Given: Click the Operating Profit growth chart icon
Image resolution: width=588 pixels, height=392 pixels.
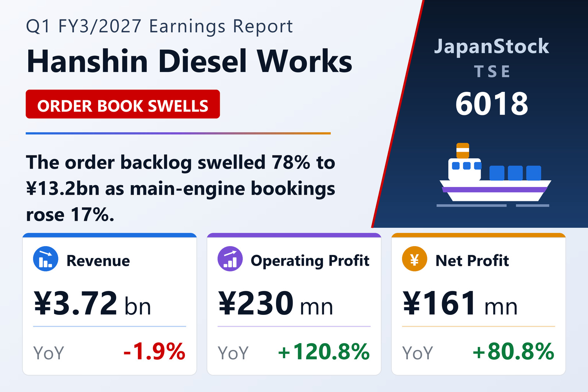Looking at the screenshot, I should tap(230, 259).
